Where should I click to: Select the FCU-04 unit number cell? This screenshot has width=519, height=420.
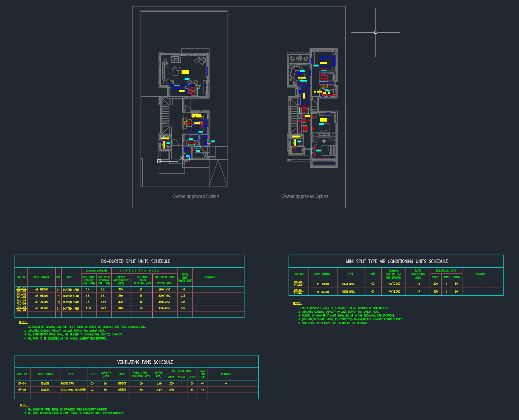22,308
